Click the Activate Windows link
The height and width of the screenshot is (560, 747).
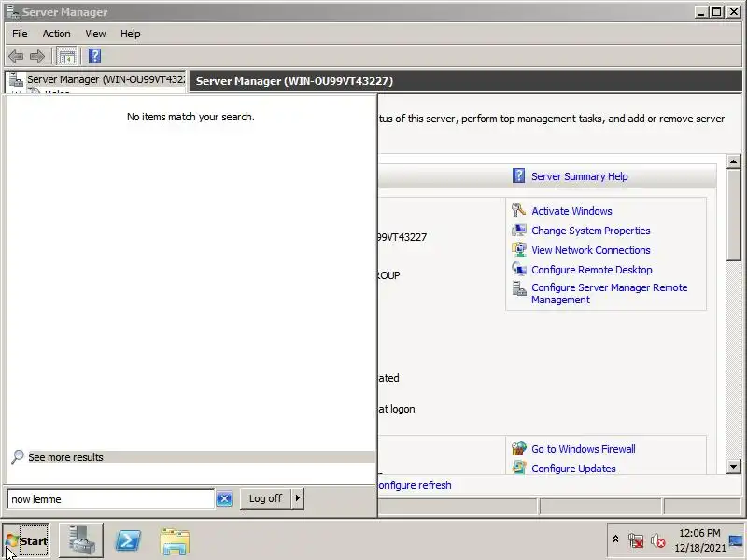tap(571, 211)
